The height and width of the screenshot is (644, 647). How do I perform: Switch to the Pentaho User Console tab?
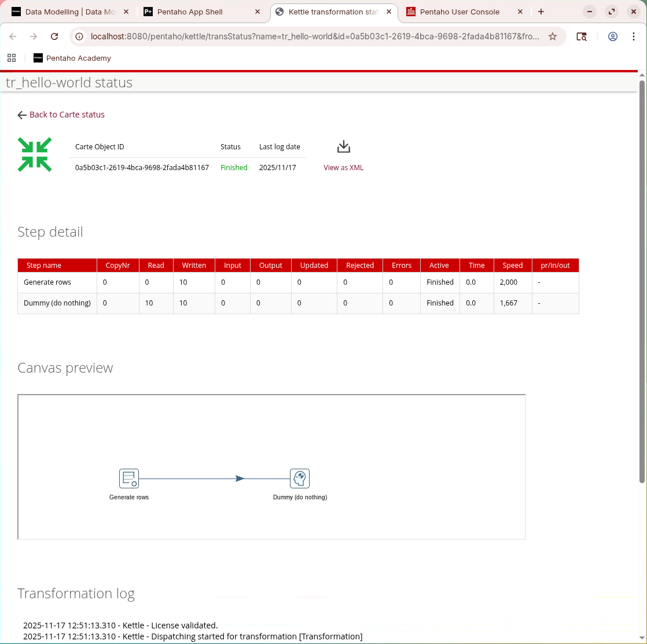point(459,12)
